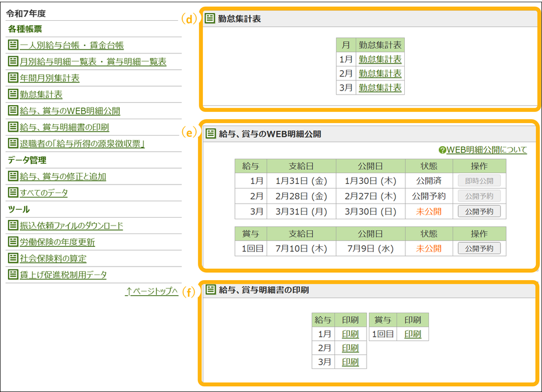Click 印刷 link for 1回目 bonus
Image resolution: width=542 pixels, height=392 pixels.
412,334
